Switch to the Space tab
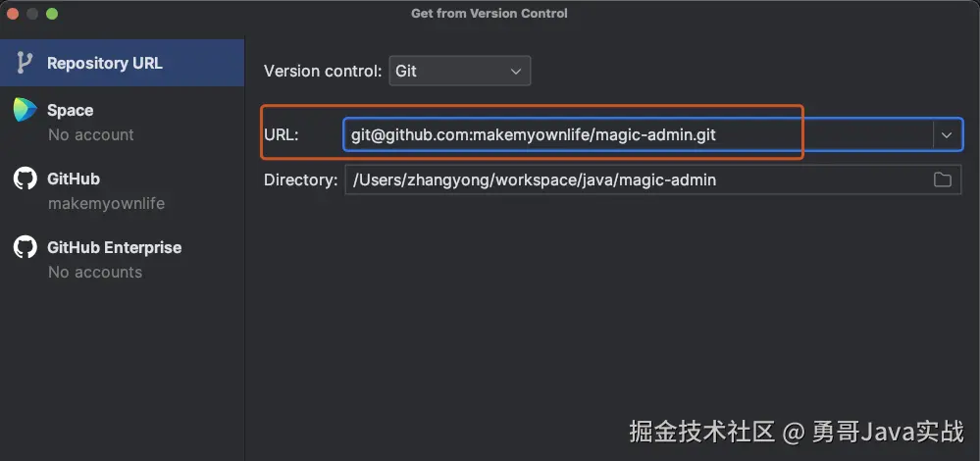This screenshot has width=980, height=461. pyautogui.click(x=71, y=110)
